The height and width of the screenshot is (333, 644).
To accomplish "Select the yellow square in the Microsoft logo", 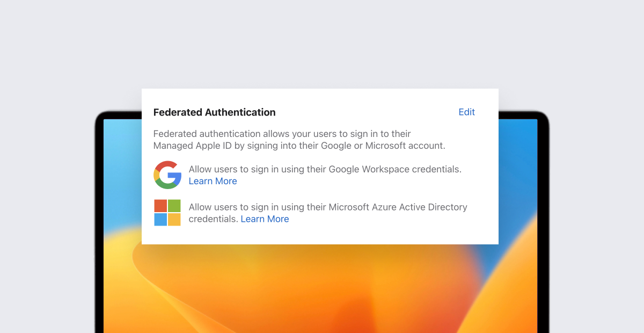I will click(x=174, y=219).
